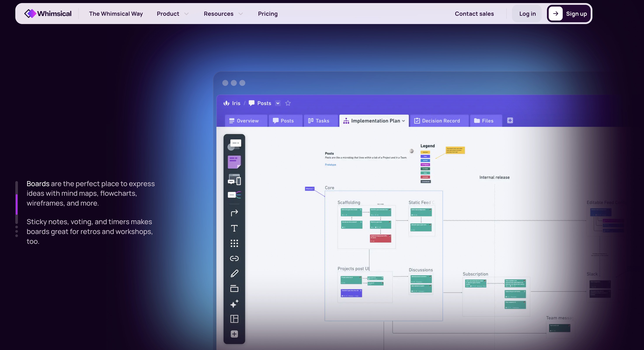Click the purple section progress indicator

point(16,204)
